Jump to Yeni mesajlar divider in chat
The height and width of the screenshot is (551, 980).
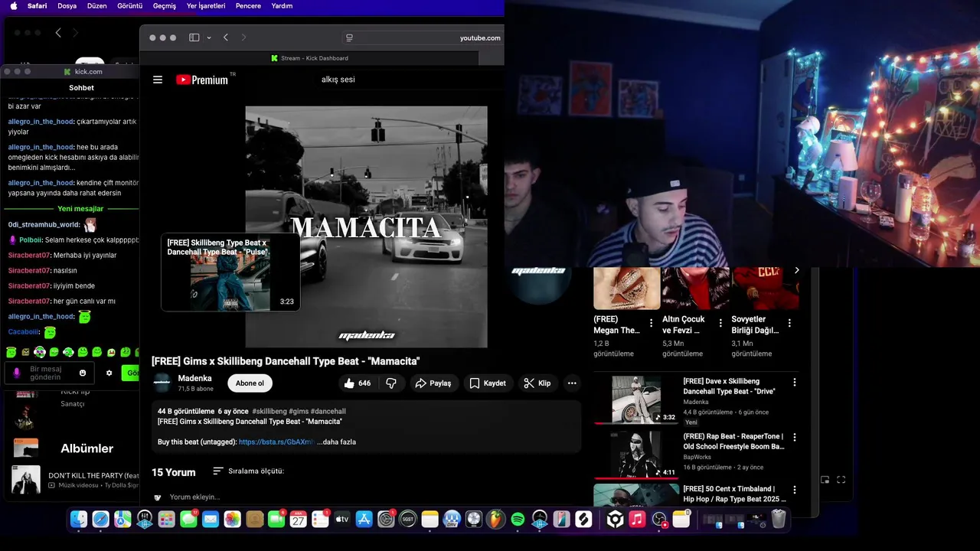pos(80,208)
